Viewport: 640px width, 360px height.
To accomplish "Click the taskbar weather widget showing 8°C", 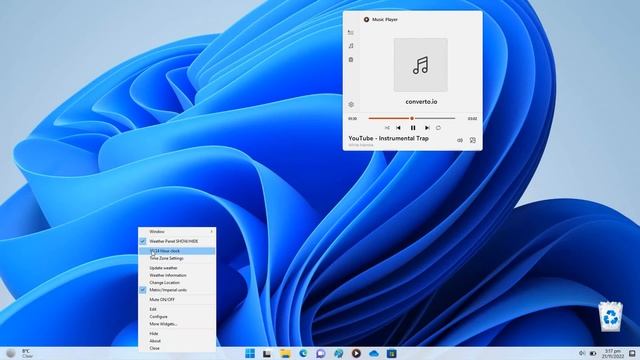I will (19, 353).
